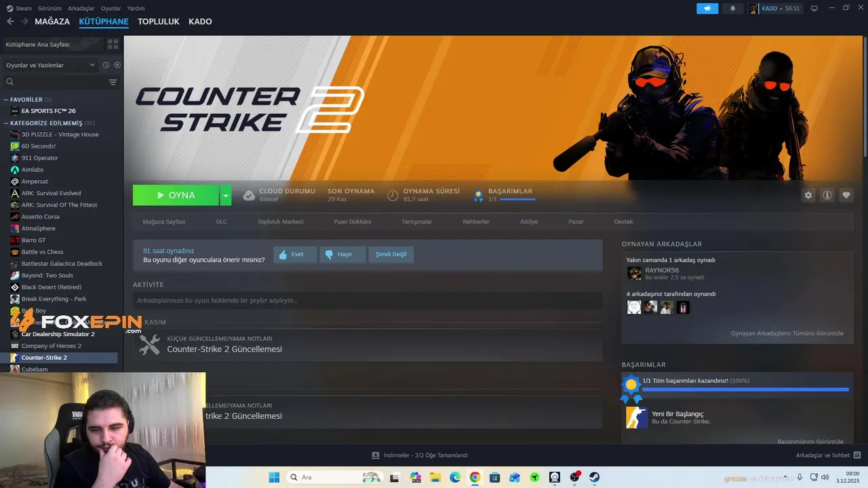Open the Yardım menu
The height and width of the screenshot is (488, 868).
tap(136, 8)
